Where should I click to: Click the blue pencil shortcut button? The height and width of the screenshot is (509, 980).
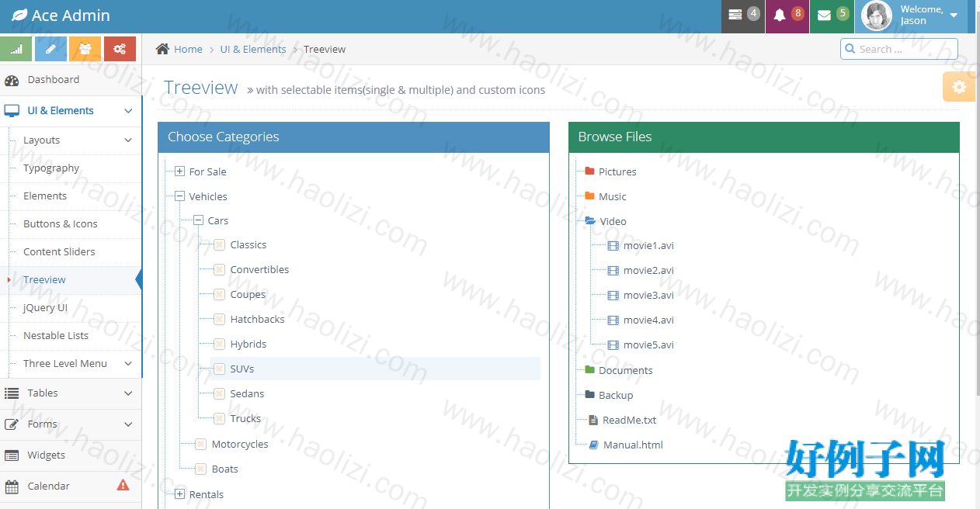tap(50, 49)
